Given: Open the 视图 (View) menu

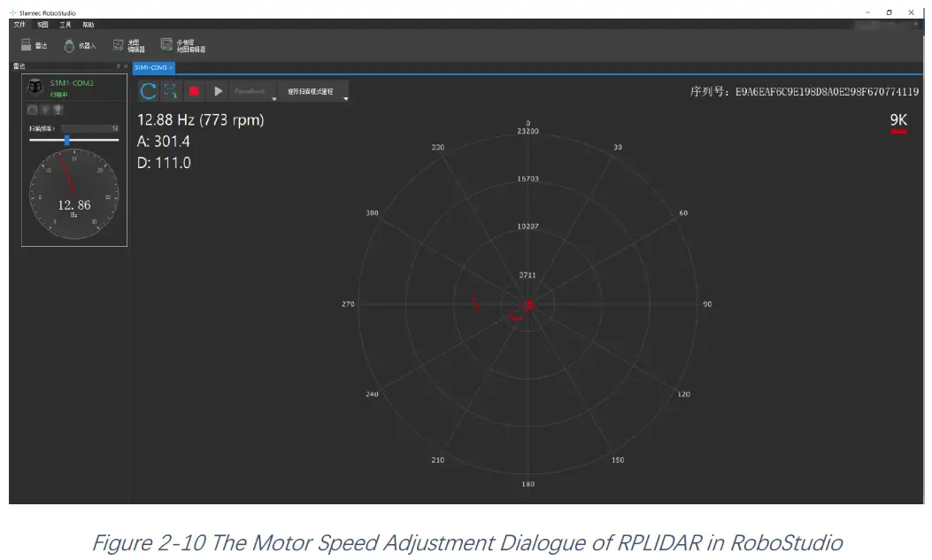Looking at the screenshot, I should 42,25.
